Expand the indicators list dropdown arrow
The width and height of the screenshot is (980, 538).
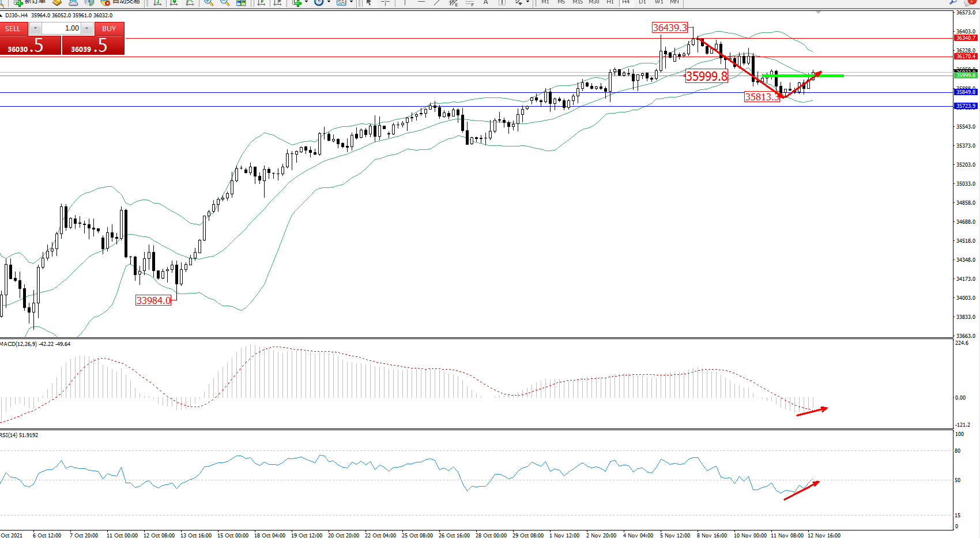pos(306,2)
